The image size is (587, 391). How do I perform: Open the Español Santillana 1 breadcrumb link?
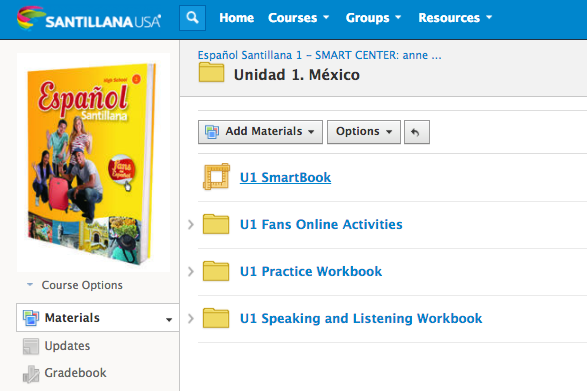tap(319, 55)
